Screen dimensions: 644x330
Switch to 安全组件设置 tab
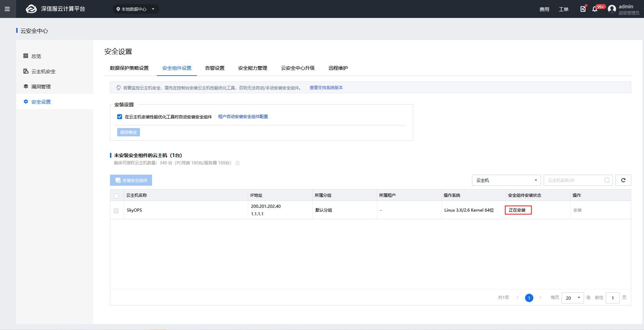[x=177, y=68]
